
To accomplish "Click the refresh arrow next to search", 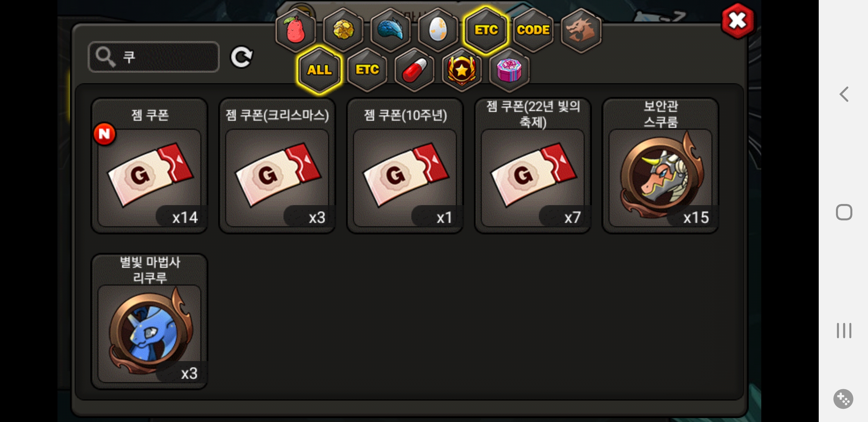I will [x=242, y=57].
